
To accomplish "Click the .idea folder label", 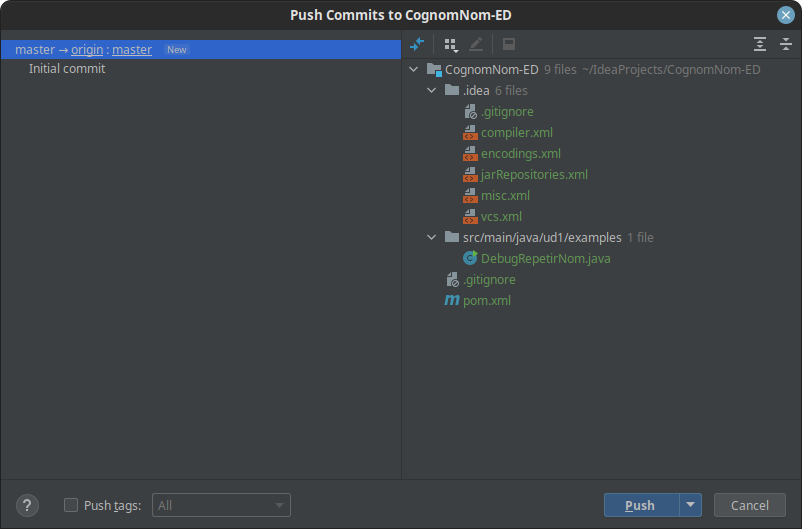I will [476, 91].
